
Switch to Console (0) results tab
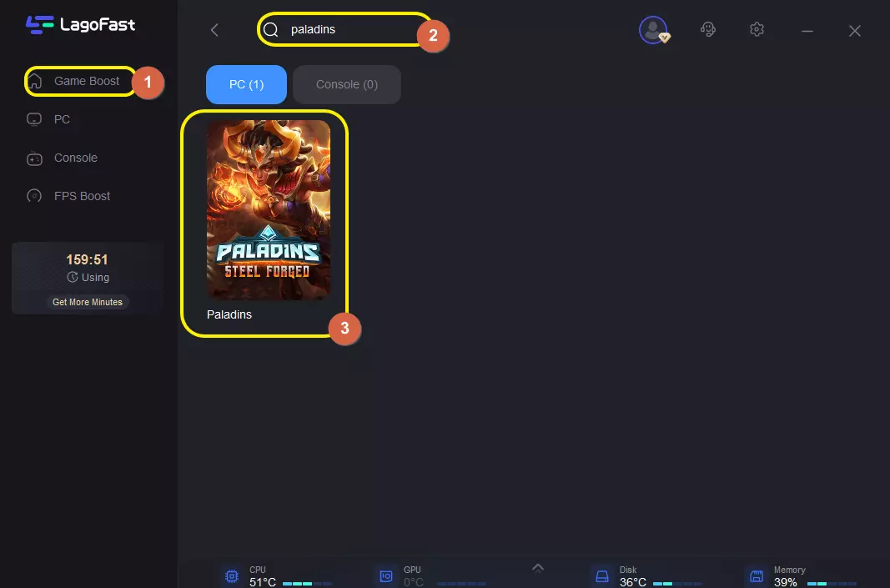tap(347, 84)
